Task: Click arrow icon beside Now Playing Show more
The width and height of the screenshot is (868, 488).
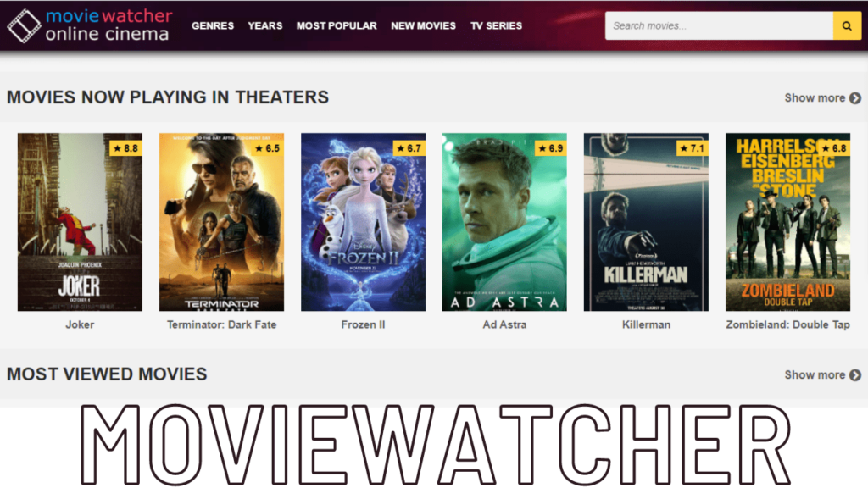Action: coord(855,98)
